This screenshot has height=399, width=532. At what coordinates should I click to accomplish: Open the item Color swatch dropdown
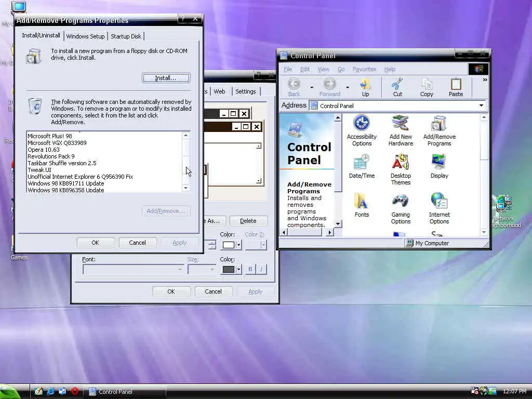[x=231, y=245]
